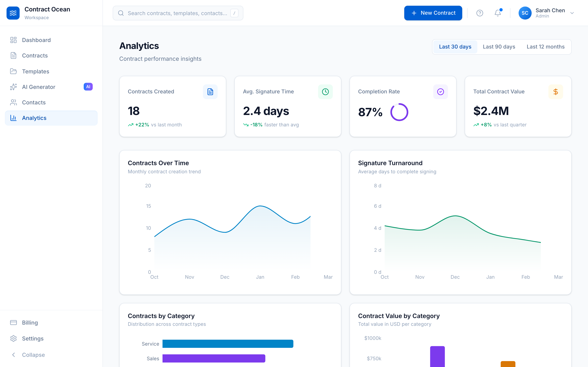Go to the Templates menu item

[x=36, y=71]
